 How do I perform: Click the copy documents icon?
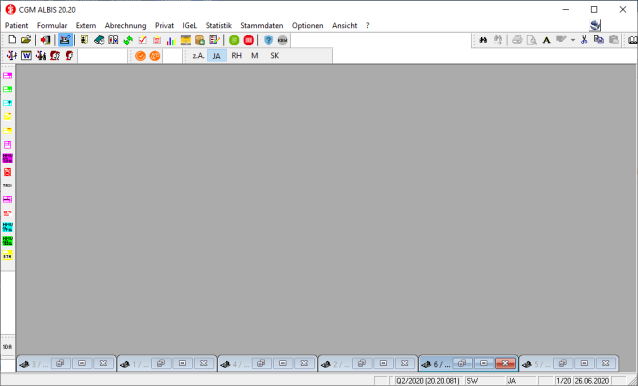click(599, 40)
